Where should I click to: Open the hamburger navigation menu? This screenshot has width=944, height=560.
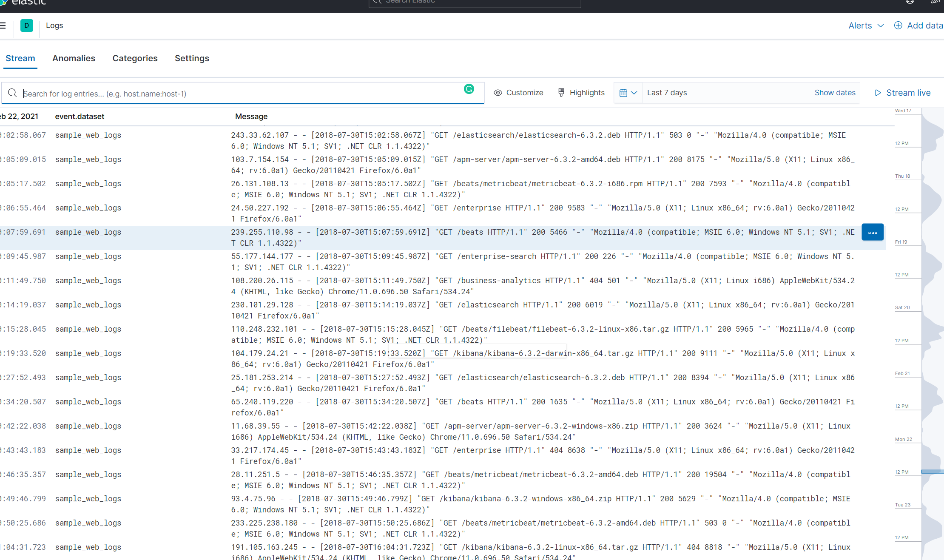tap(3, 26)
